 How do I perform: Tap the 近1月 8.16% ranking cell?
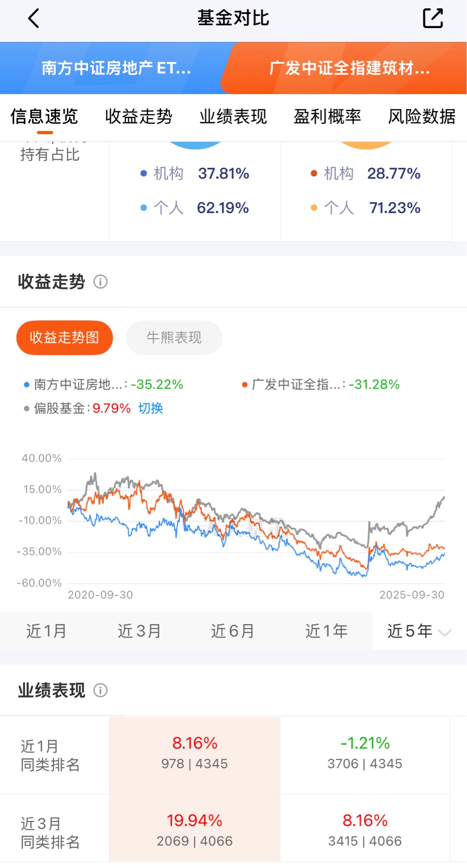[194, 753]
